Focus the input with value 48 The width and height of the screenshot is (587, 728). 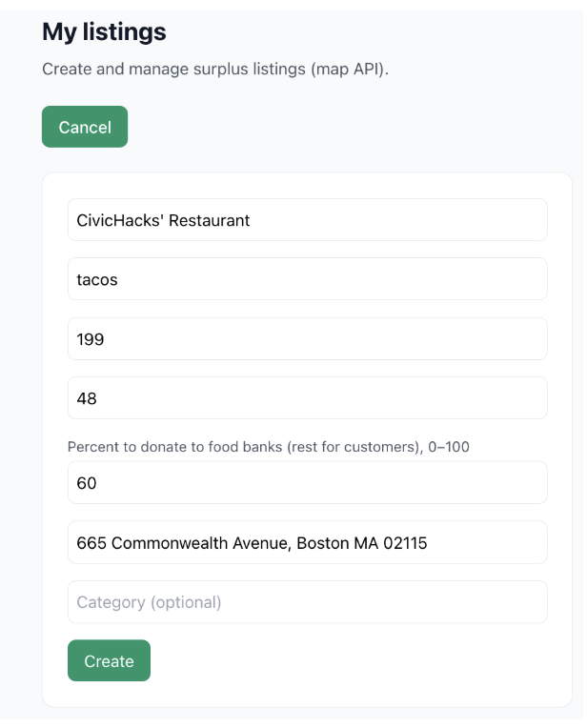(x=308, y=398)
